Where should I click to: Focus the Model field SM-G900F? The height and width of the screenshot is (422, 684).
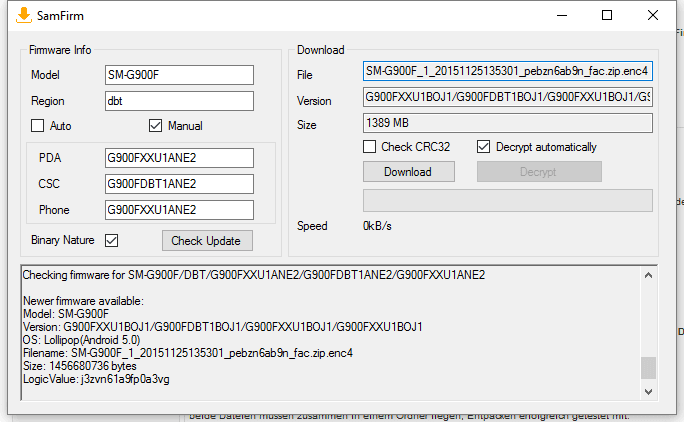179,75
